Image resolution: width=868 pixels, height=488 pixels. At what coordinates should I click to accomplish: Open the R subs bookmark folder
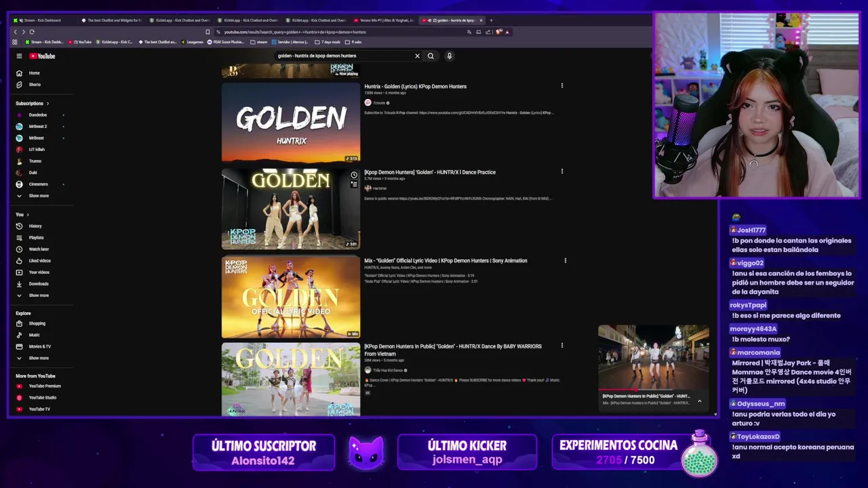[x=354, y=42]
